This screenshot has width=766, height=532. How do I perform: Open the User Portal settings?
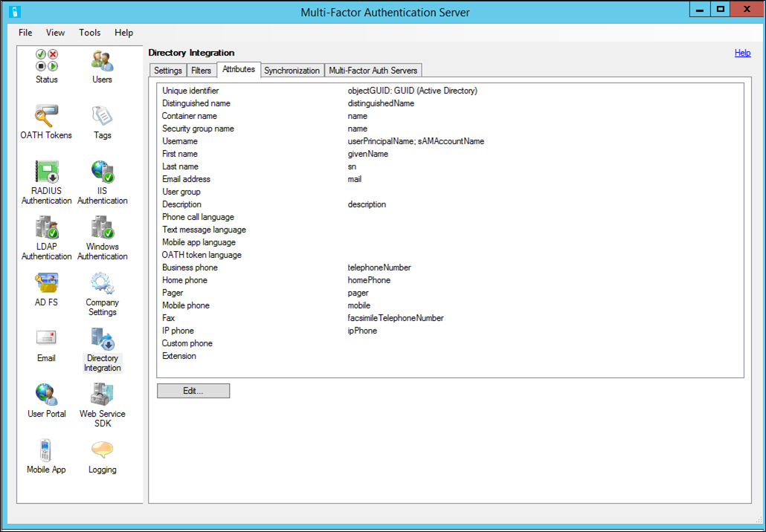tap(46, 401)
